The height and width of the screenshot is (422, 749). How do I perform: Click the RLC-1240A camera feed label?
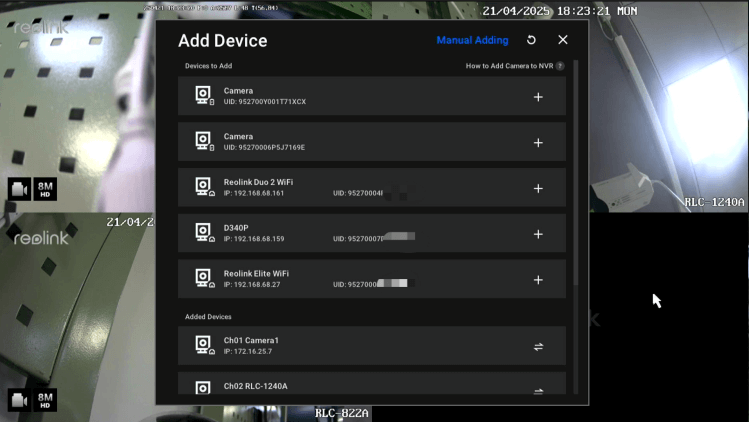714,202
